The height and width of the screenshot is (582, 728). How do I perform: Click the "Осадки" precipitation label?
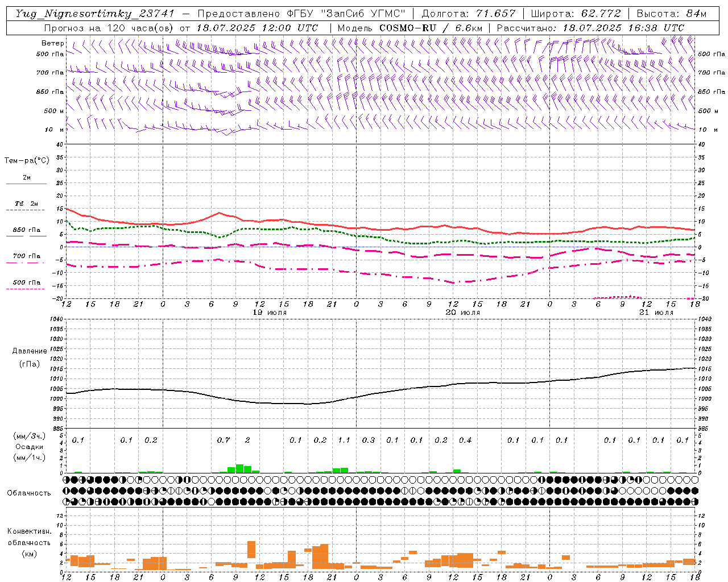pos(30,447)
